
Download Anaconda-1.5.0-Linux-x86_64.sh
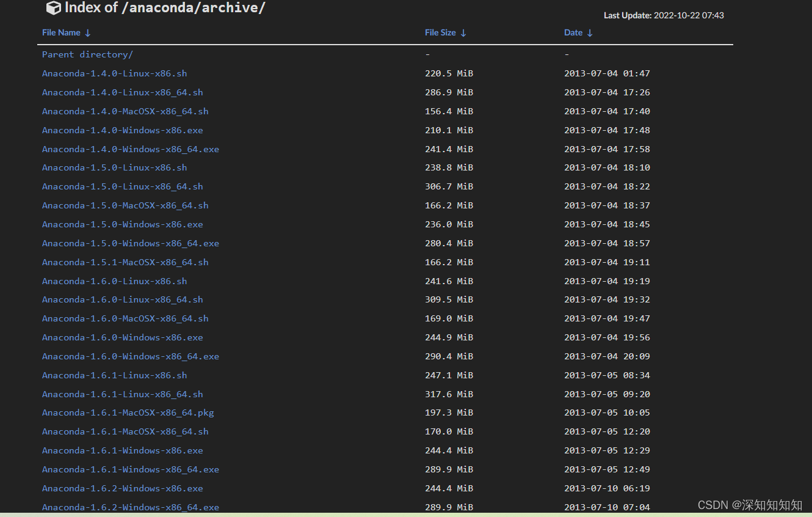pyautogui.click(x=123, y=186)
